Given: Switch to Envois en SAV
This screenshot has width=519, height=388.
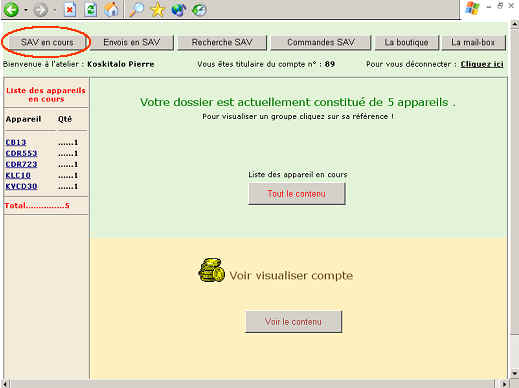Looking at the screenshot, I should point(132,42).
